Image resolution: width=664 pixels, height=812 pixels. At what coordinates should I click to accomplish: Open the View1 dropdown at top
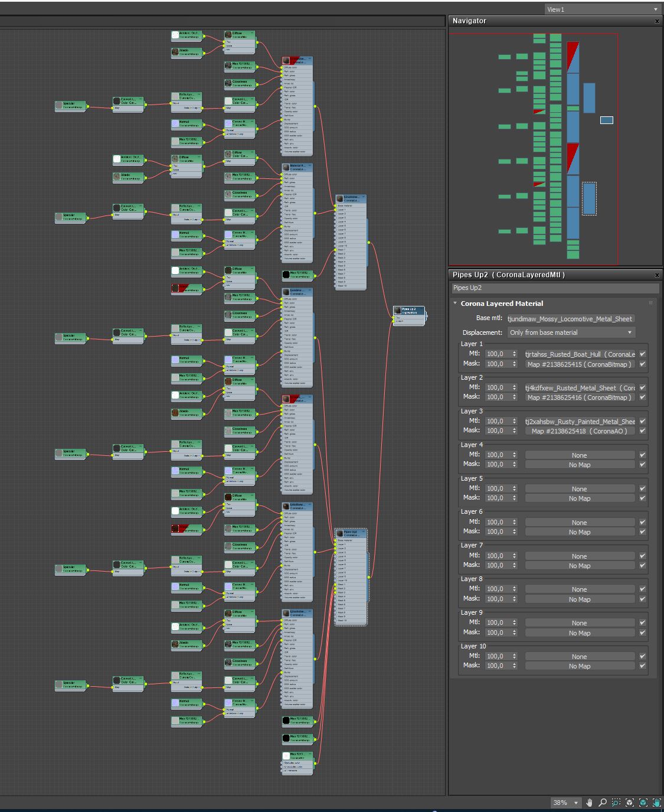602,9
